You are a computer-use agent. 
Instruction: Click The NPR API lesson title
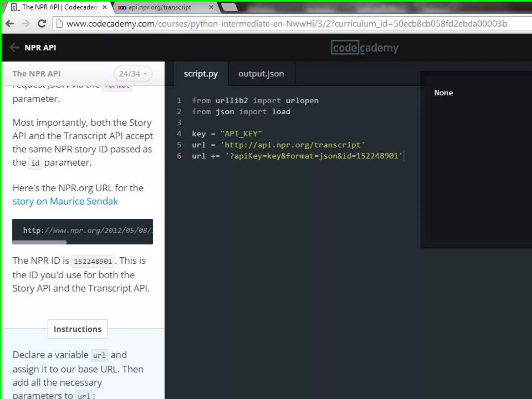point(36,74)
